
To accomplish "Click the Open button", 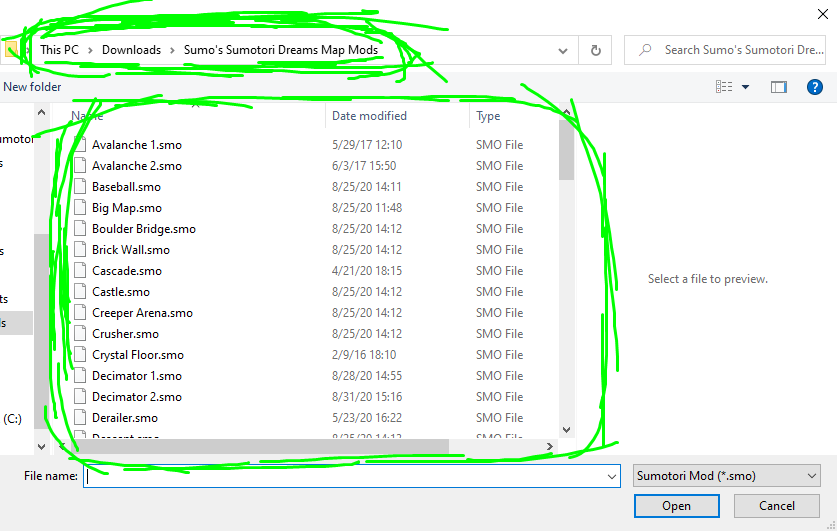I will click(676, 506).
